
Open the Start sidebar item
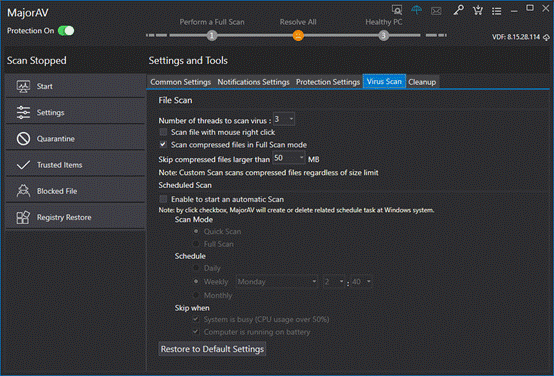75,86
